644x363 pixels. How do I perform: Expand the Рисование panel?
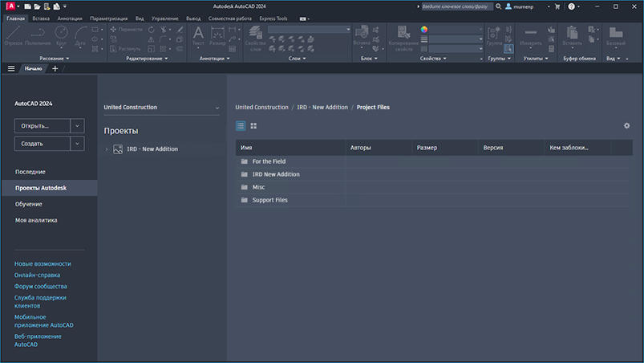[x=55, y=59]
